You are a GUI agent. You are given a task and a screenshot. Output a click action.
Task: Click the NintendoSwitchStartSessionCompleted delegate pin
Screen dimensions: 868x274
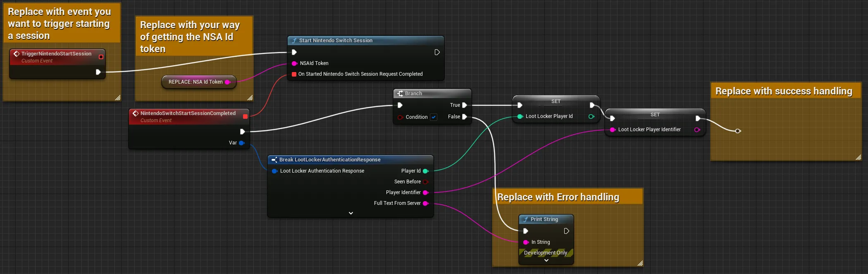[x=245, y=117]
